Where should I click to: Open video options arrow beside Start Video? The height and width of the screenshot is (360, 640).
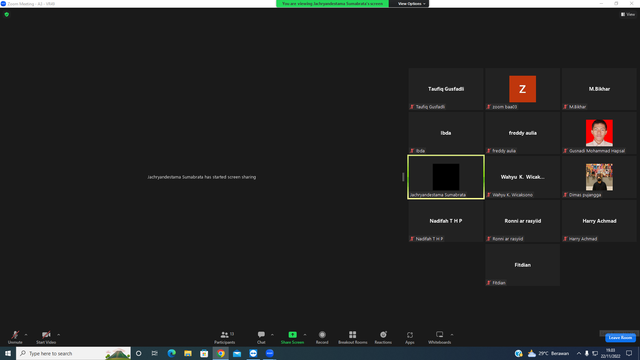tap(59, 335)
